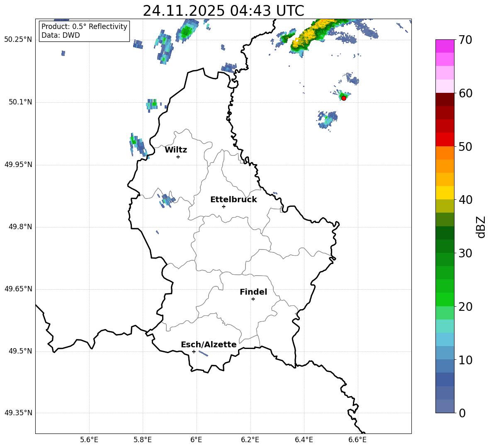Click the red dot marker on the map

click(343, 98)
